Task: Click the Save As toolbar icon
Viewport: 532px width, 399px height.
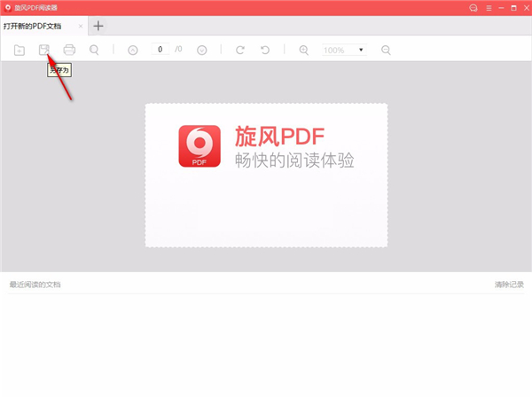Action: coord(44,50)
